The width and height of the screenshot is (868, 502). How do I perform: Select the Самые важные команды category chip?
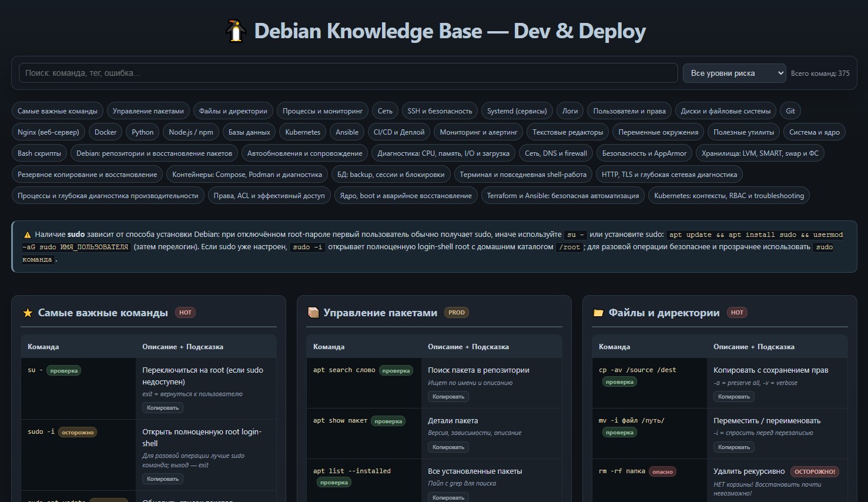click(x=58, y=111)
